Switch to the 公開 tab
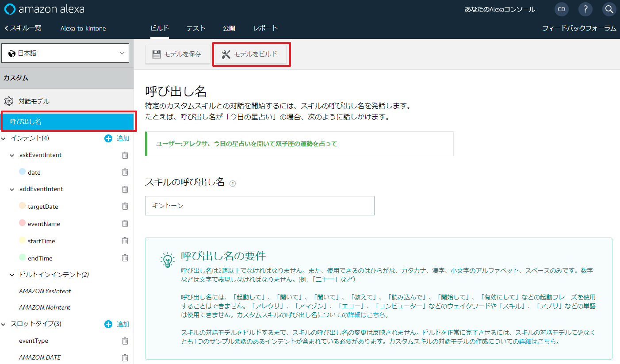Viewport: 620px width, 364px height. [229, 28]
